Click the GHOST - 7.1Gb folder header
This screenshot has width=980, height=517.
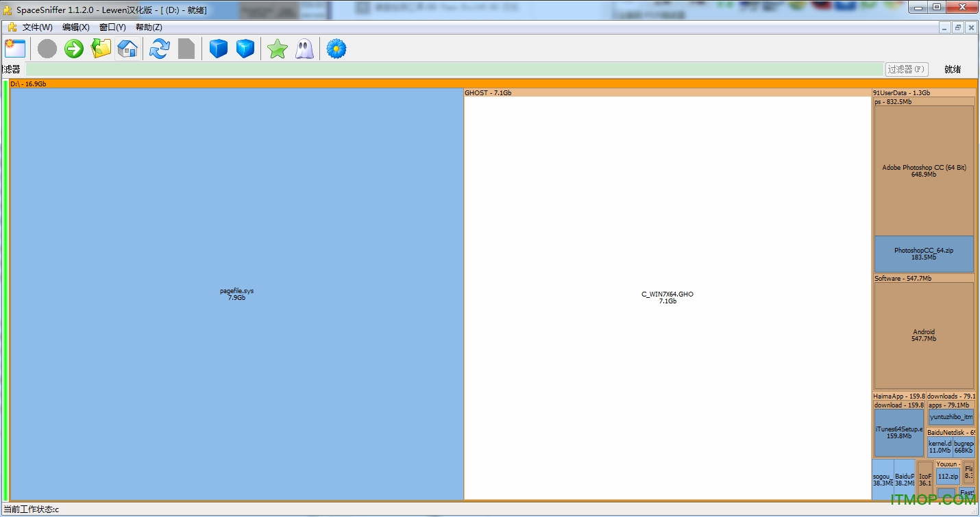[667, 92]
